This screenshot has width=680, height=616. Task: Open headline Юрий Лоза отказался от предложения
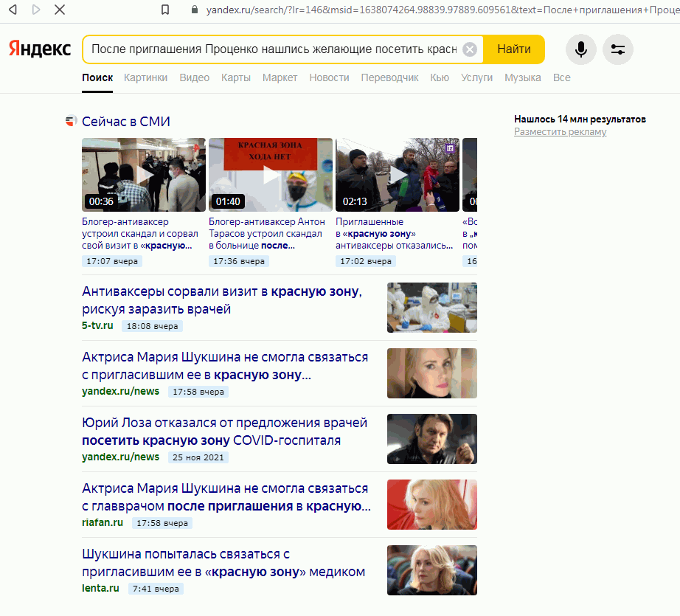[225, 432]
